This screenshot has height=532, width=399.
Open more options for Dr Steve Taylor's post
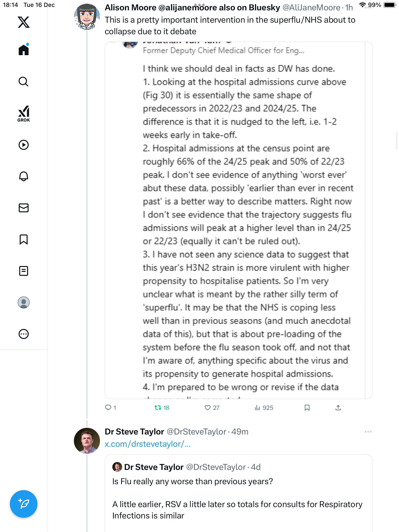pos(368,432)
